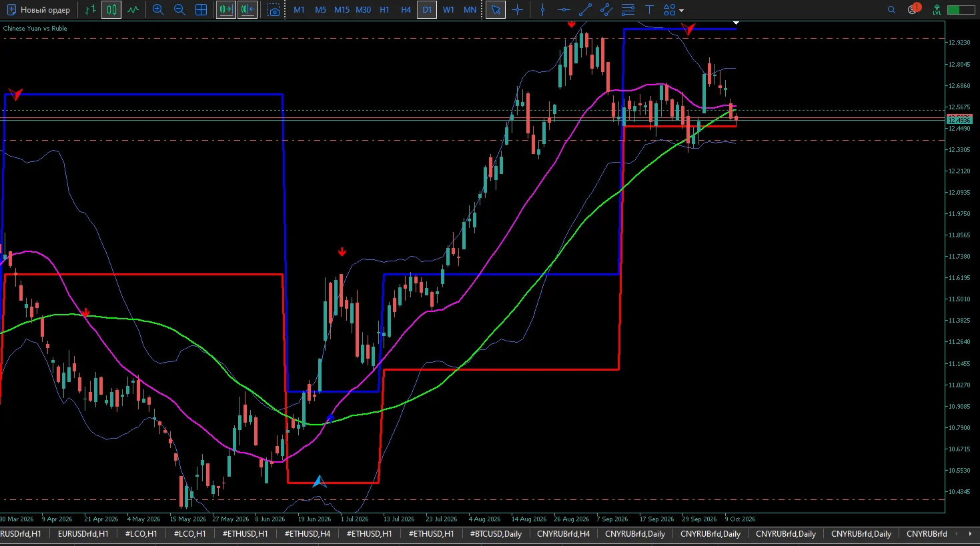This screenshot has width=980, height=546.
Task: Select the W1 timeframe
Action: [x=448, y=10]
